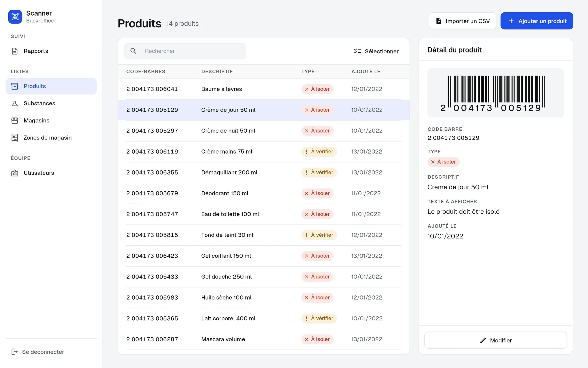Viewport: 588px width, 368px height.
Task: Click Se déconnecter link
Action: [38, 352]
